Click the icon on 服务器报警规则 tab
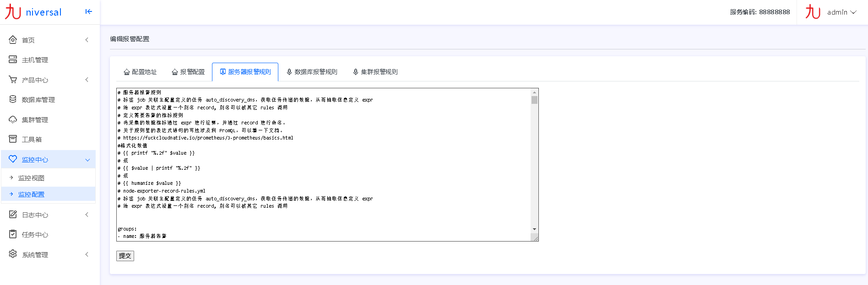 point(223,72)
